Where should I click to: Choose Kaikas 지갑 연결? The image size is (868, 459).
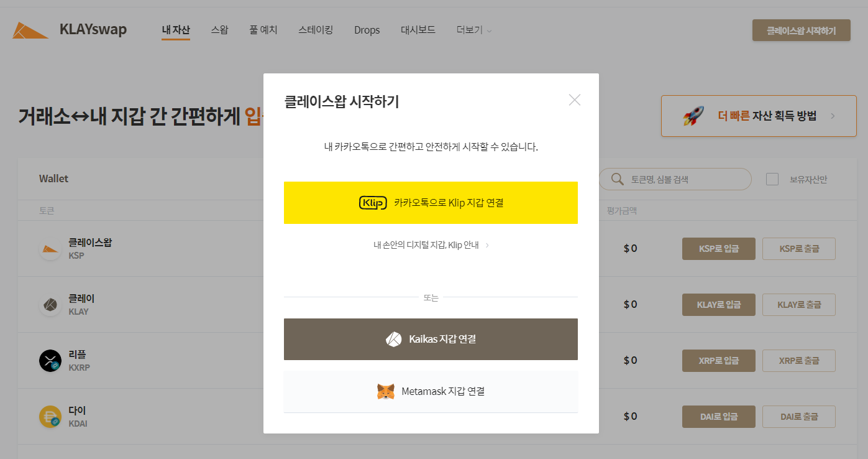(x=431, y=339)
